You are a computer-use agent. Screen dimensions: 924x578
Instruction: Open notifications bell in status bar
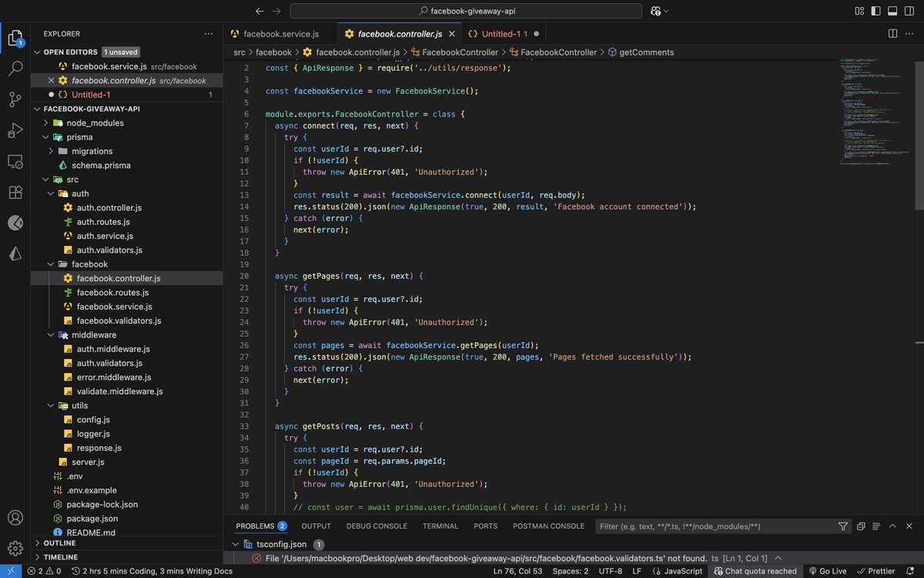pos(911,571)
